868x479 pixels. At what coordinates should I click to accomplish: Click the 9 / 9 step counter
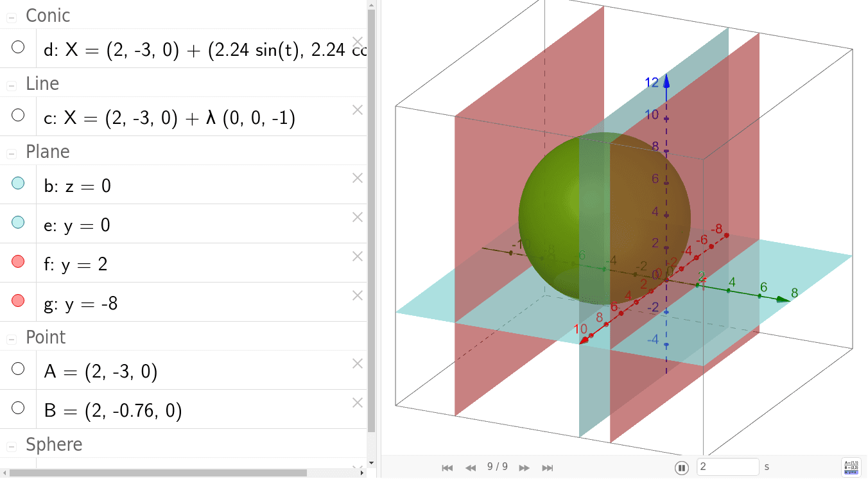(x=498, y=467)
